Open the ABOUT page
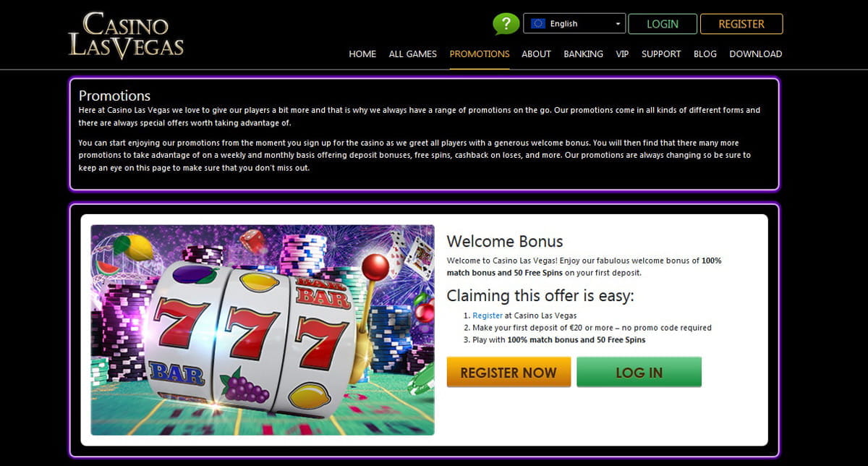This screenshot has width=868, height=466. click(x=537, y=54)
